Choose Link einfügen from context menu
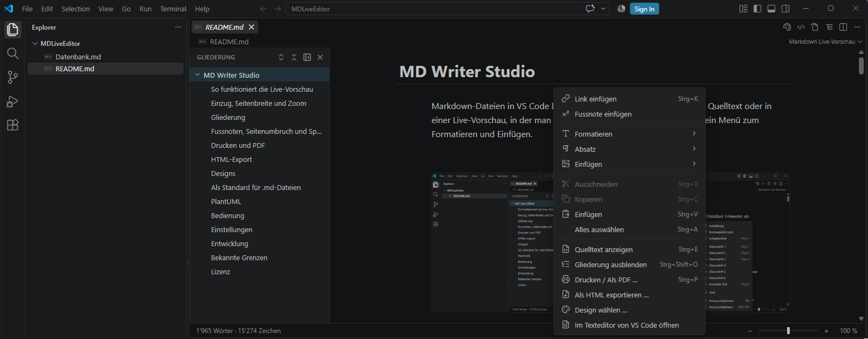The height and width of the screenshot is (339, 868). tap(629, 99)
